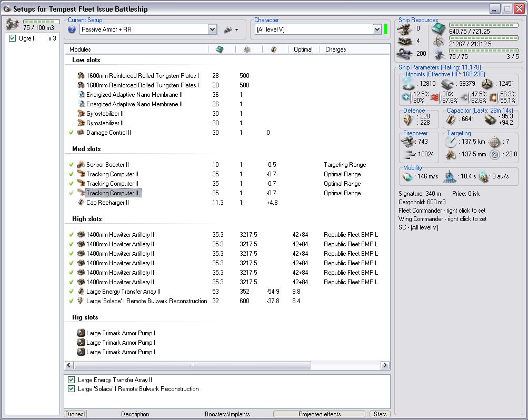528x420 pixels.
Task: Click the powergrid usage progress bar
Action: pos(484,38)
